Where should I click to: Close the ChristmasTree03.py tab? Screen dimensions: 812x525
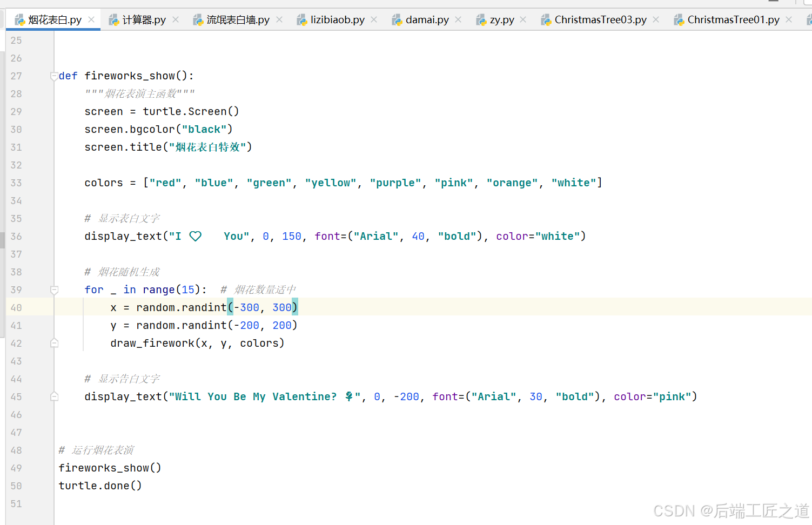(656, 19)
